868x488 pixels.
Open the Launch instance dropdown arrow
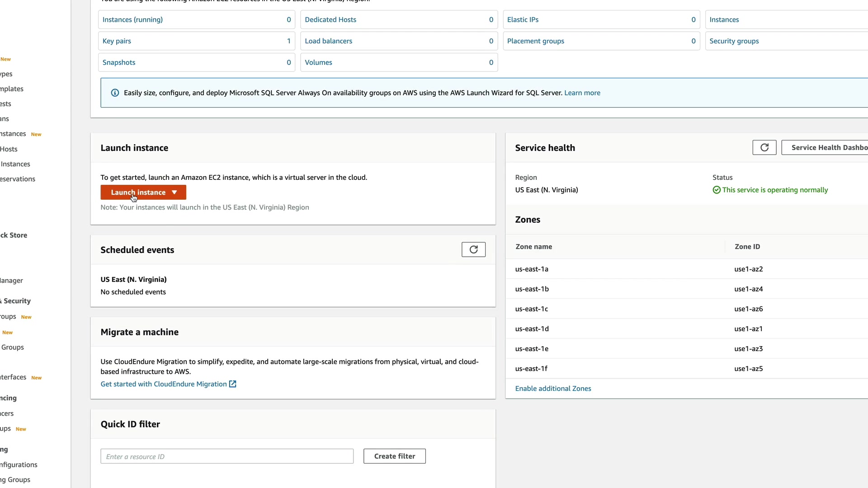tap(175, 192)
